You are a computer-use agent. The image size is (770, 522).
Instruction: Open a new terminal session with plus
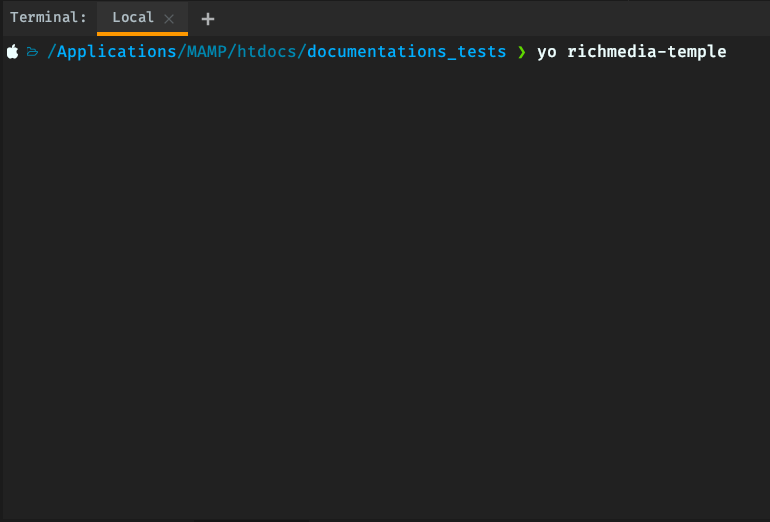pos(208,19)
